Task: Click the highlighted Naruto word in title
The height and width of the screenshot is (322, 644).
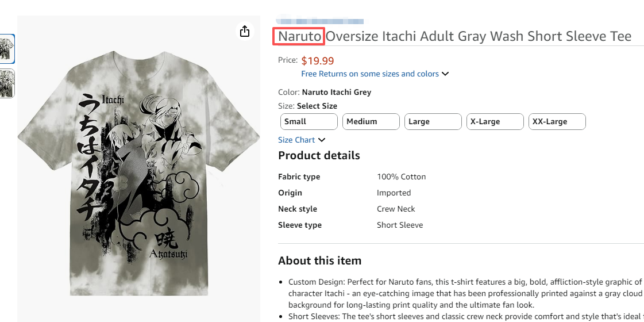Action: coord(299,37)
